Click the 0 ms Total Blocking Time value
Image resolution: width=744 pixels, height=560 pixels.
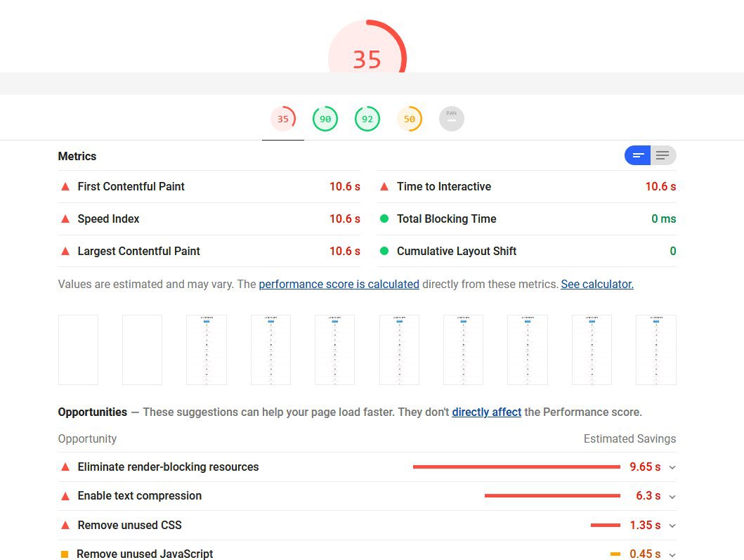[663, 219]
